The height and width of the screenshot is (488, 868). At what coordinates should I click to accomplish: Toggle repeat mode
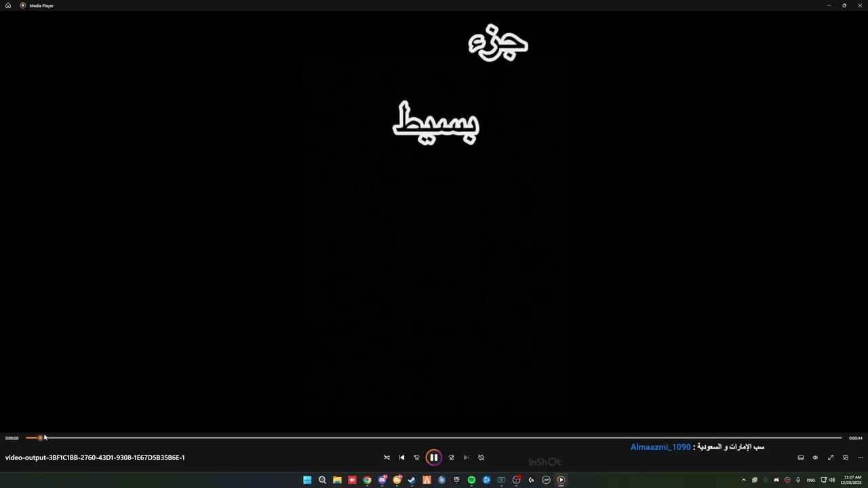[x=481, y=457]
